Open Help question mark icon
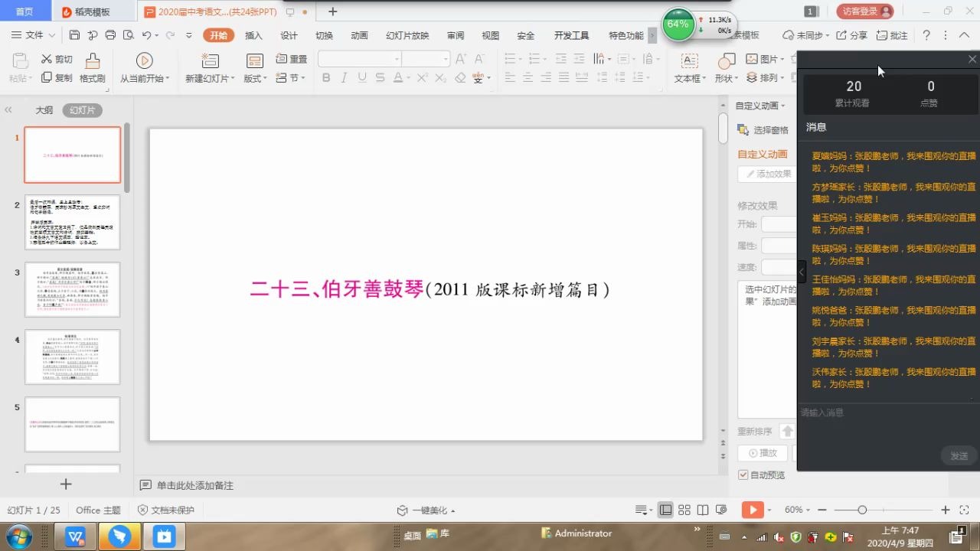The image size is (980, 551). 926,35
